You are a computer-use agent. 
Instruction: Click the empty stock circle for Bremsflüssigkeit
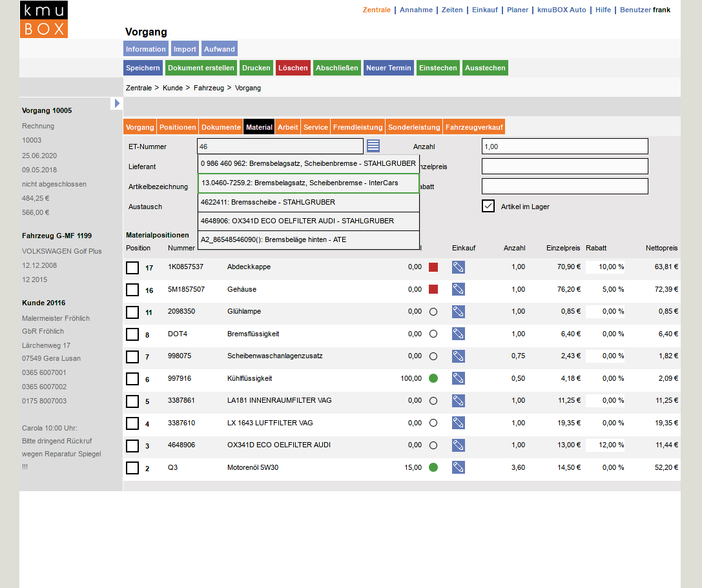point(433,334)
